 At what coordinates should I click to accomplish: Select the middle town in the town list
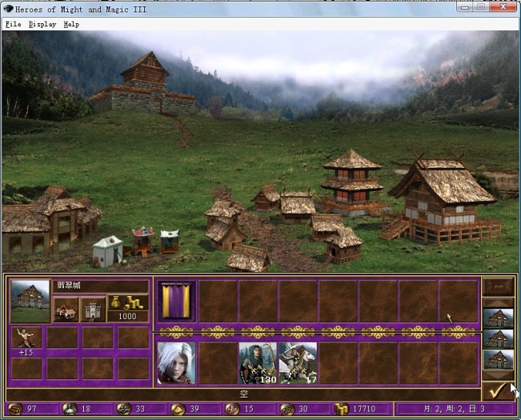(498, 339)
